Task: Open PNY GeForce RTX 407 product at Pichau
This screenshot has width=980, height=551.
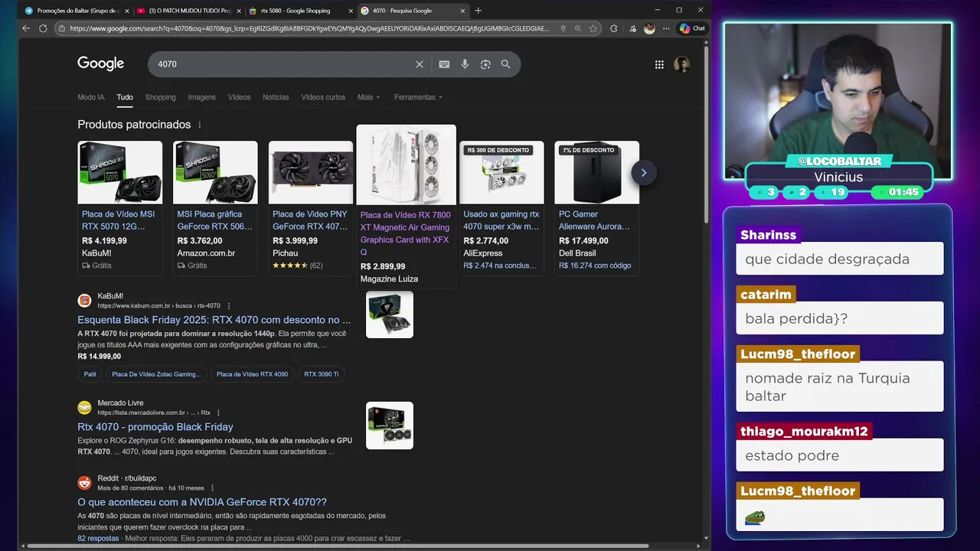Action: pyautogui.click(x=310, y=220)
